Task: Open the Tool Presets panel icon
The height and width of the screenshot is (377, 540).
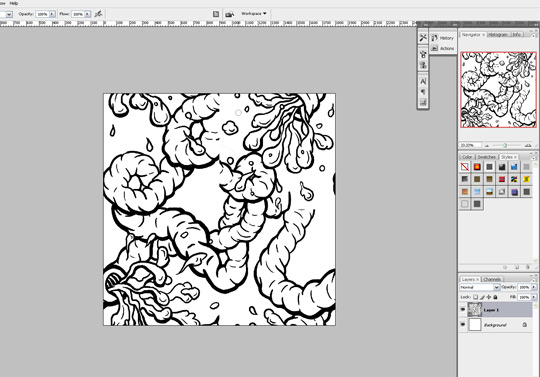Action: (x=423, y=38)
